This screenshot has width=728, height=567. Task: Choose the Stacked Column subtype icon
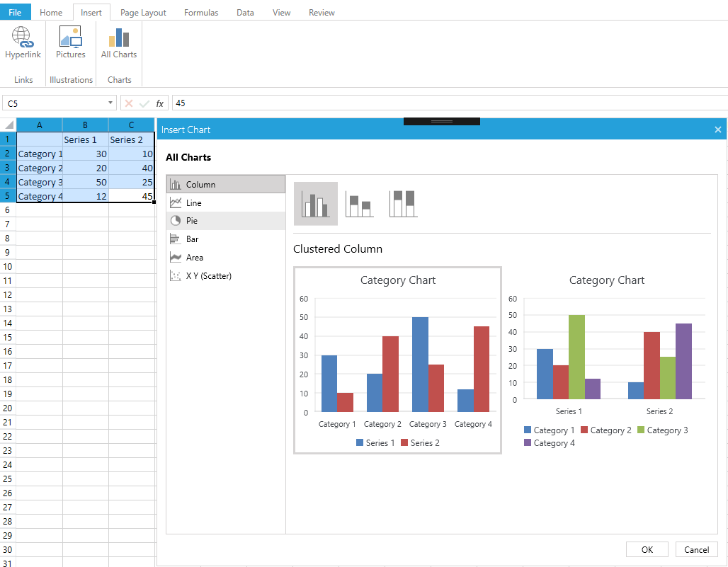(x=359, y=204)
